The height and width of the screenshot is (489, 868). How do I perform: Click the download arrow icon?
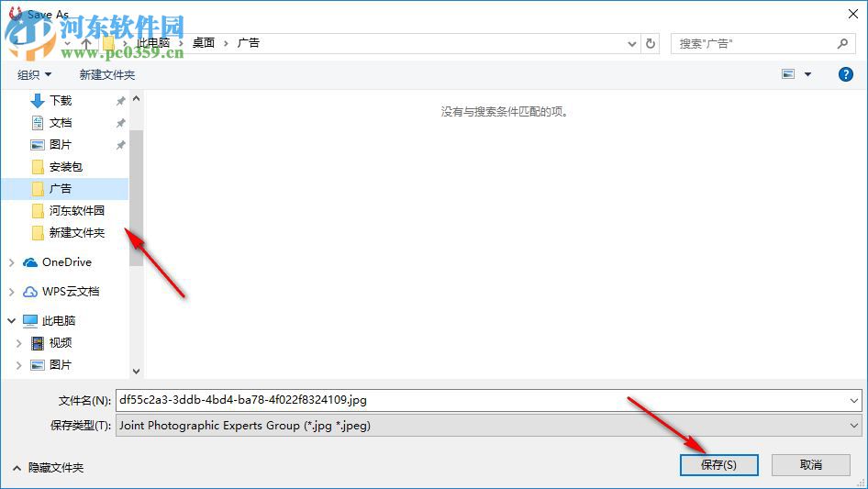pos(37,100)
